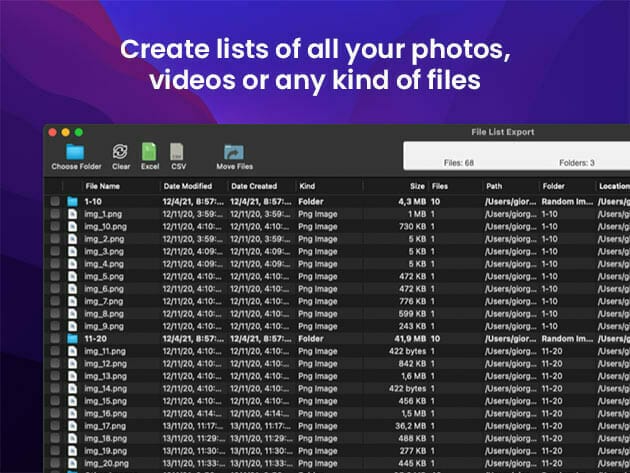Export the list with the CSV icon
630x473 pixels.
click(178, 152)
